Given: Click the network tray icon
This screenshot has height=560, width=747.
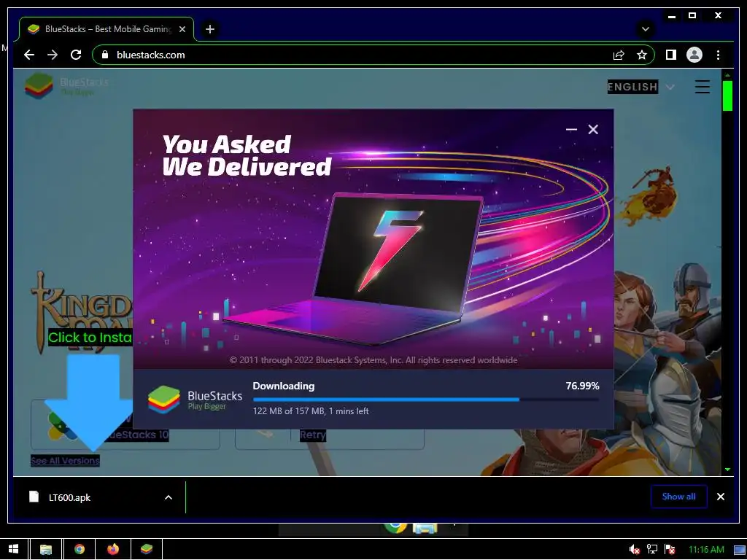Looking at the screenshot, I should click(651, 550).
